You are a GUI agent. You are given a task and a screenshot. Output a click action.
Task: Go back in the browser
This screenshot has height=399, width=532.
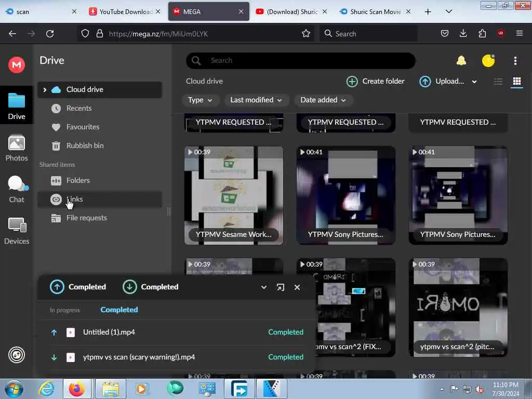point(12,34)
